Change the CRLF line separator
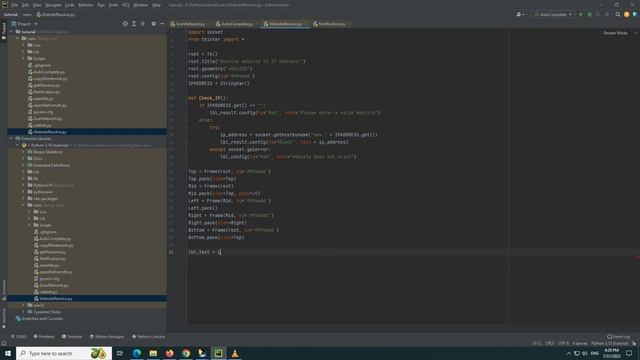The width and height of the screenshot is (640, 360). [549, 343]
